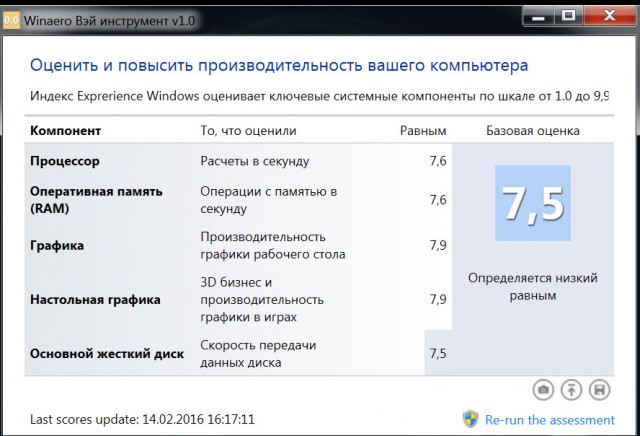This screenshot has height=436, width=640.
Task: Click the Равным column header
Action: pos(423,131)
